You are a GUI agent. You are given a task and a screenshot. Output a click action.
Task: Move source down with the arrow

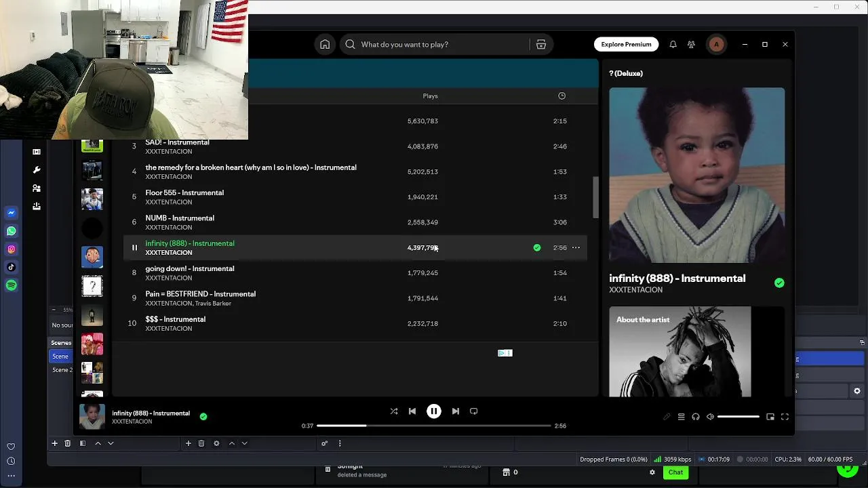(x=244, y=443)
